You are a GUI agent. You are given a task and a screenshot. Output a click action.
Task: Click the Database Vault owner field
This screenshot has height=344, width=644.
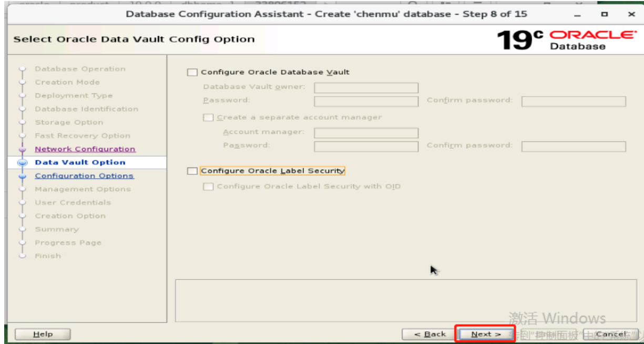[366, 88]
